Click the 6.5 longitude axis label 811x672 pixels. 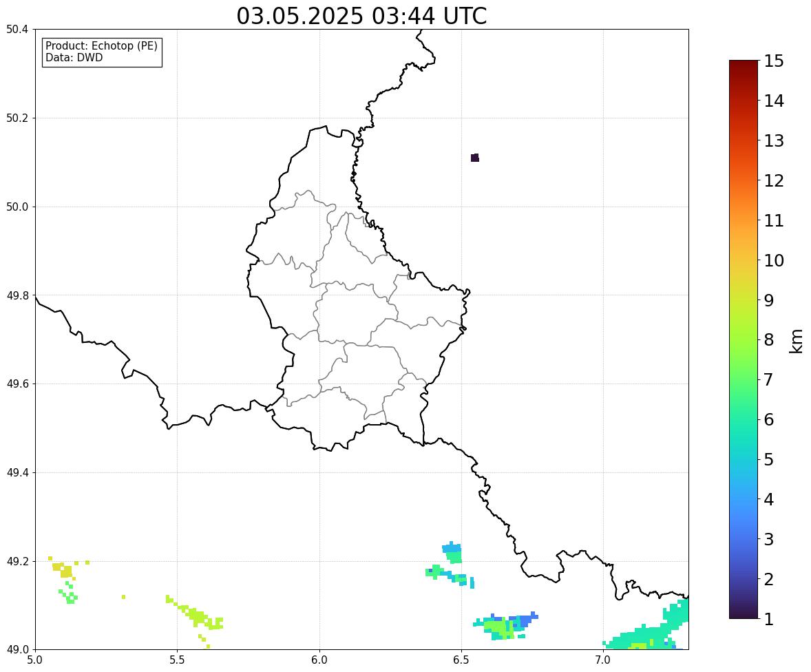click(x=461, y=660)
